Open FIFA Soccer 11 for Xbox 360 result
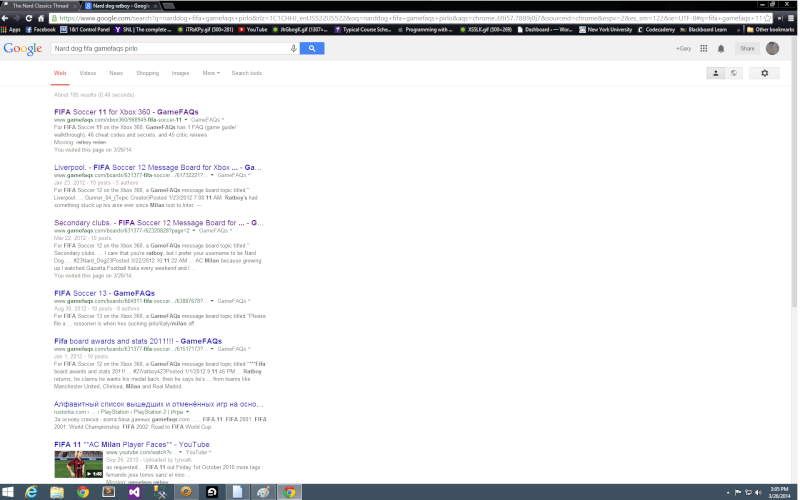Viewport: 800px width, 500px height. [126, 112]
